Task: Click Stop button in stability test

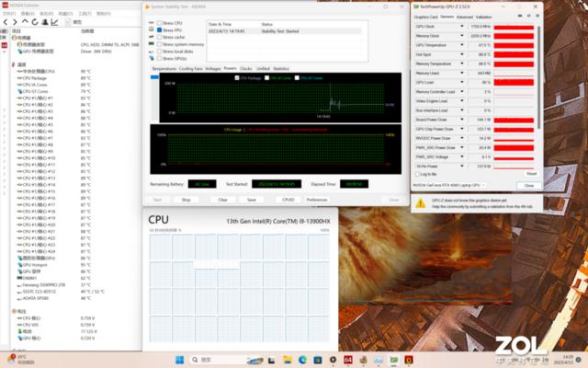Action: pos(186,200)
